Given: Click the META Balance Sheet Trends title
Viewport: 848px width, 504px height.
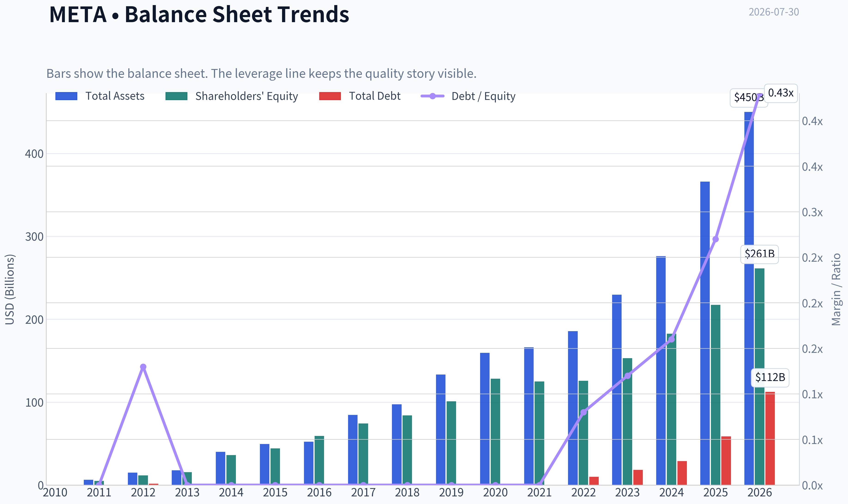Looking at the screenshot, I should click(x=199, y=14).
